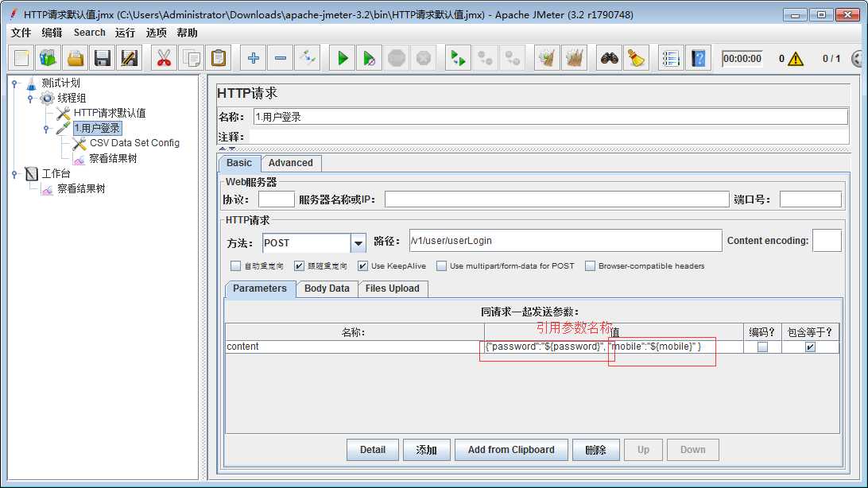Open the 文件 menu
The image size is (868, 488).
click(x=21, y=33)
